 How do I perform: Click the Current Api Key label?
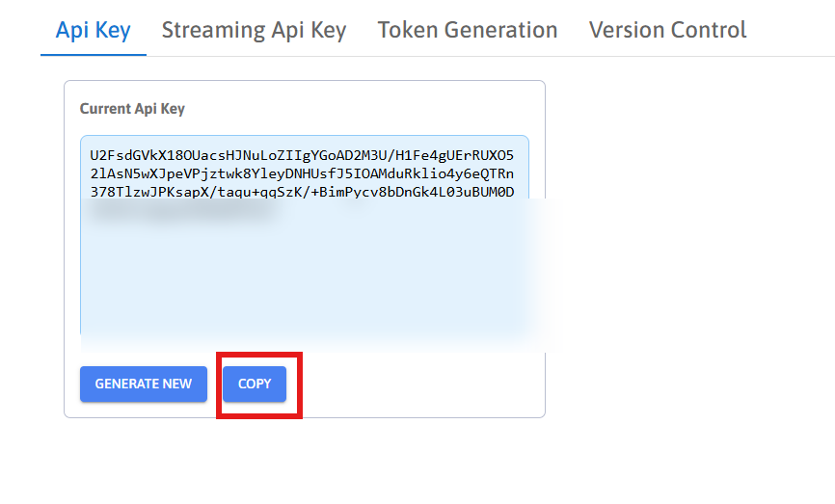click(x=132, y=109)
